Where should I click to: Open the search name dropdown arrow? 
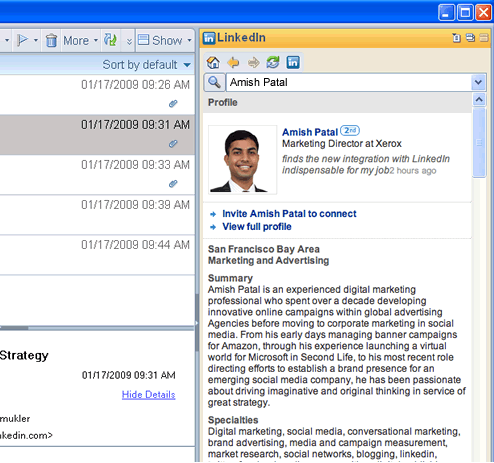(x=478, y=82)
